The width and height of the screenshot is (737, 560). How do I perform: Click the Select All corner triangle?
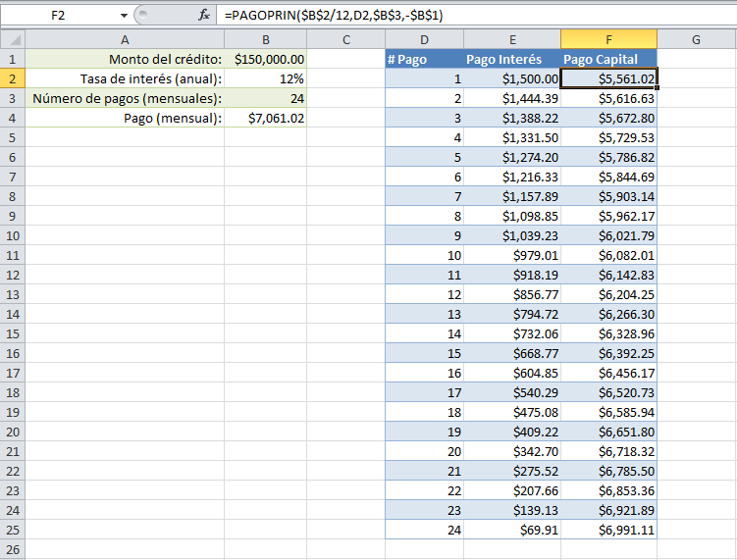[13, 39]
